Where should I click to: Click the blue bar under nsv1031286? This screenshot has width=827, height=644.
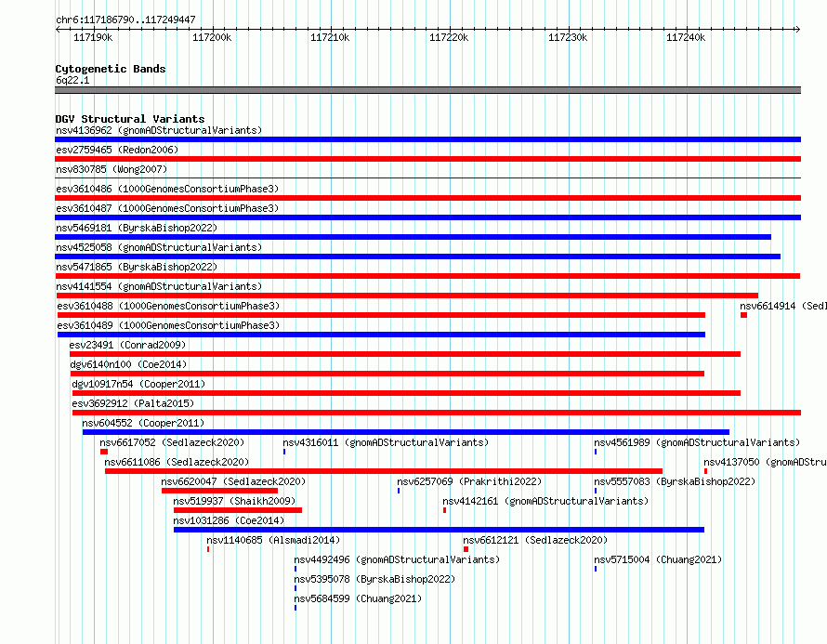(439, 530)
